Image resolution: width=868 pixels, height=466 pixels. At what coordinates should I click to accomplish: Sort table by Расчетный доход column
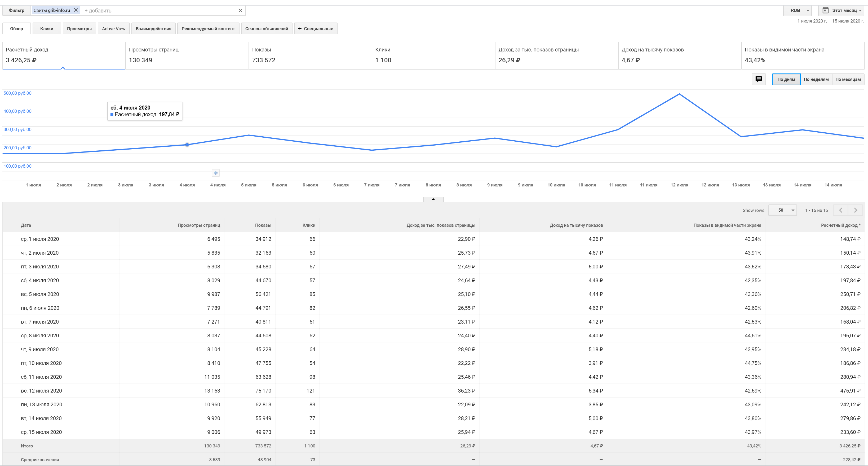[840, 225]
